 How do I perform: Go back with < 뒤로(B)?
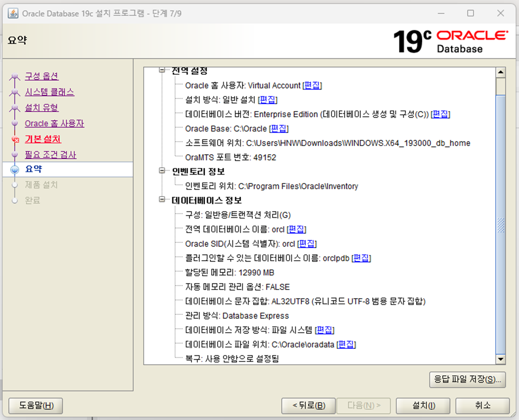308,405
